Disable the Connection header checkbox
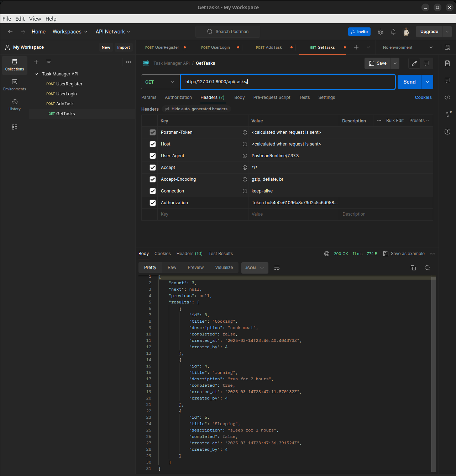Image resolution: width=456 pixels, height=476 pixels. (x=153, y=191)
